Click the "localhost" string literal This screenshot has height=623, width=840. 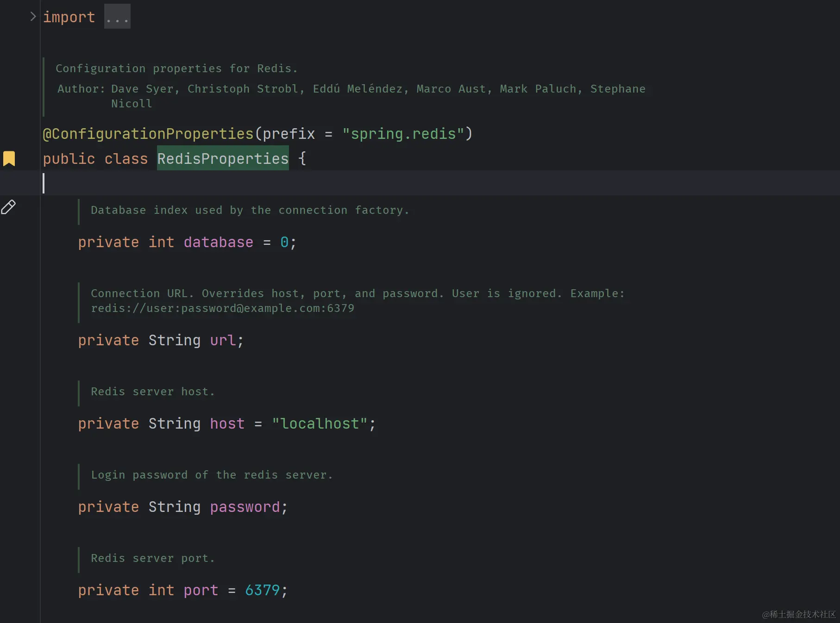coord(320,424)
